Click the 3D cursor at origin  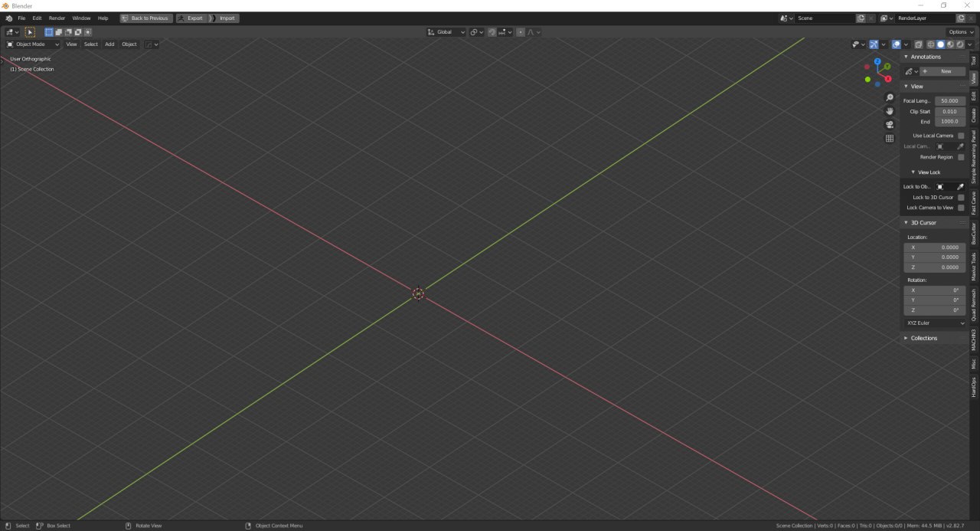418,293
